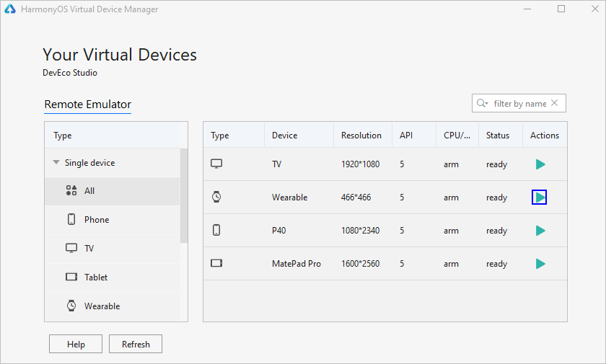
Task: Click the phone icon in P40 row
Action: point(216,231)
